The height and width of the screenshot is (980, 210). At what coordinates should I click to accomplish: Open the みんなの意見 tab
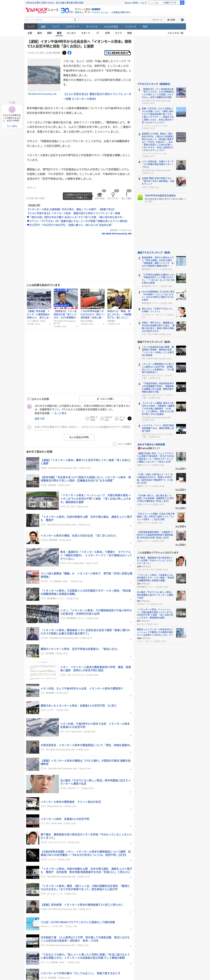tap(111, 27)
